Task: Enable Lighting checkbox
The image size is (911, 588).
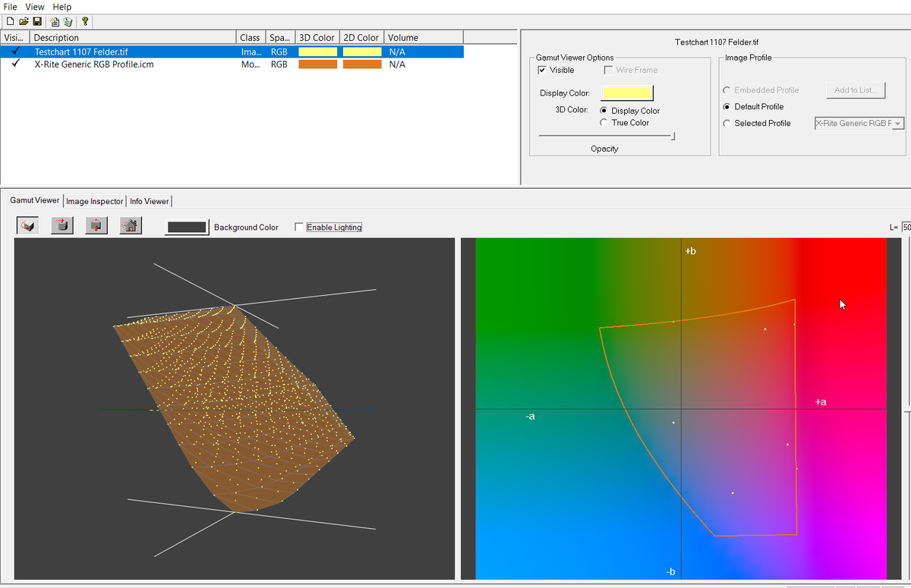Action: point(299,227)
